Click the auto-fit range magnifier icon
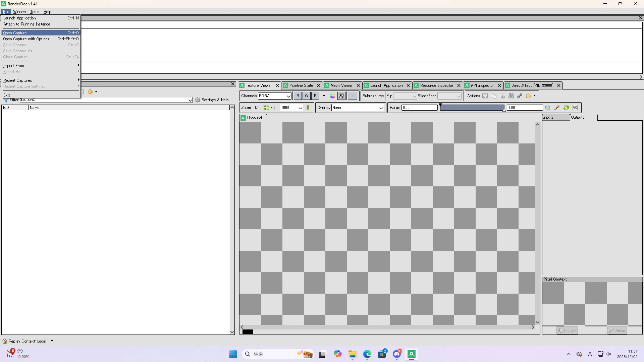Screen dimensions: 644x362 coord(548,108)
